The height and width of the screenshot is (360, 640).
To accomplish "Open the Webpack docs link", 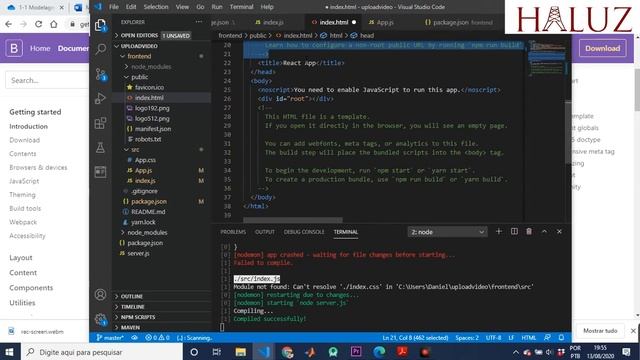I will click(x=23, y=222).
